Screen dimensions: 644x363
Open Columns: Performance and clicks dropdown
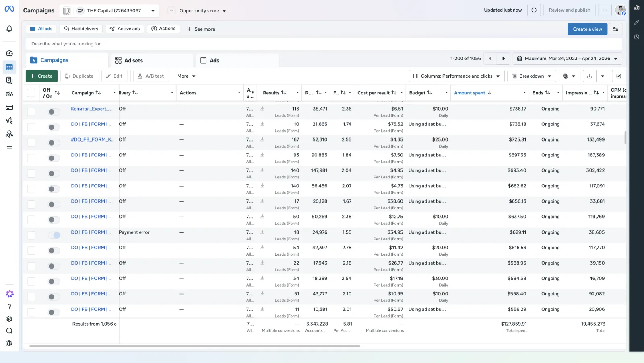[x=456, y=76]
